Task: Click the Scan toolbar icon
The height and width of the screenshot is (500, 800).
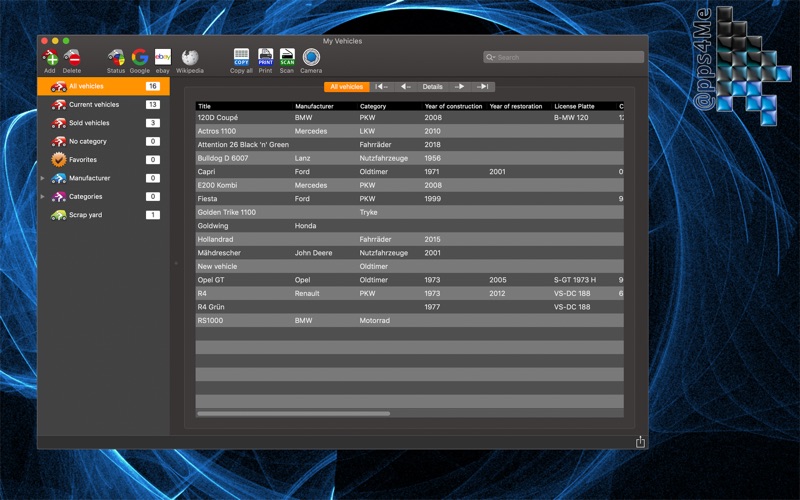Action: pos(287,57)
